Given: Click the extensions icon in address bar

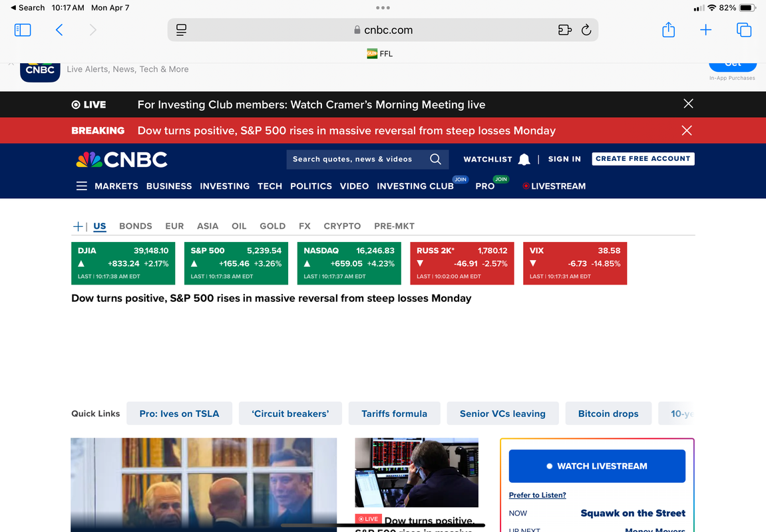Looking at the screenshot, I should tap(565, 31).
